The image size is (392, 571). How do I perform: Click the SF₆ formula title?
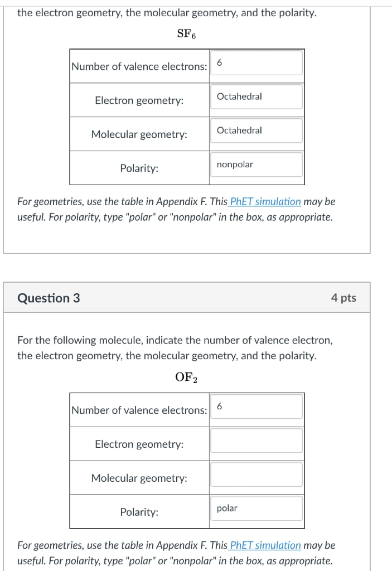(x=186, y=33)
